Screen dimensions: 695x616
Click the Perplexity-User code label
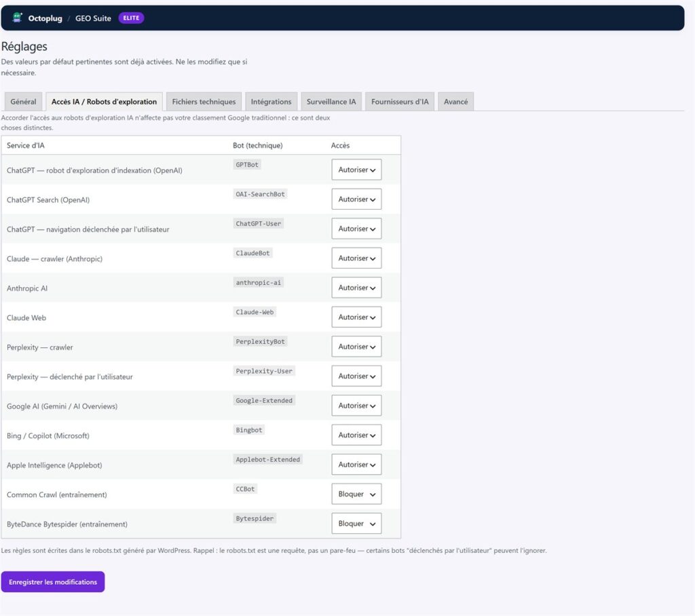(264, 371)
